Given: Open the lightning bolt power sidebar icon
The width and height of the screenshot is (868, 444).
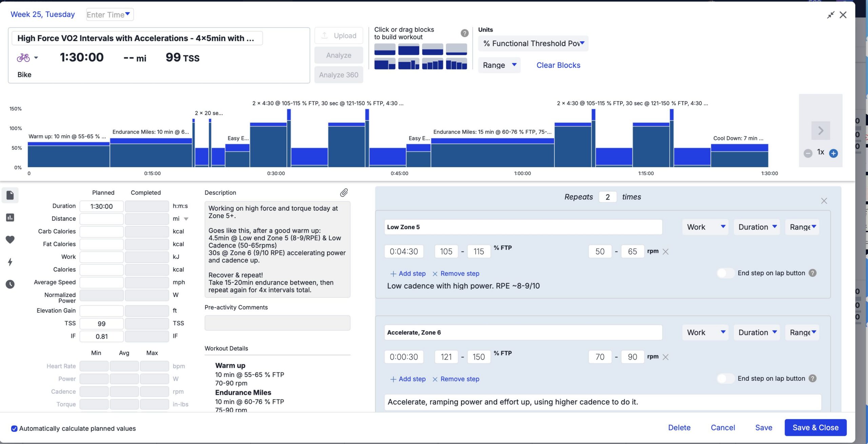Looking at the screenshot, I should [10, 262].
